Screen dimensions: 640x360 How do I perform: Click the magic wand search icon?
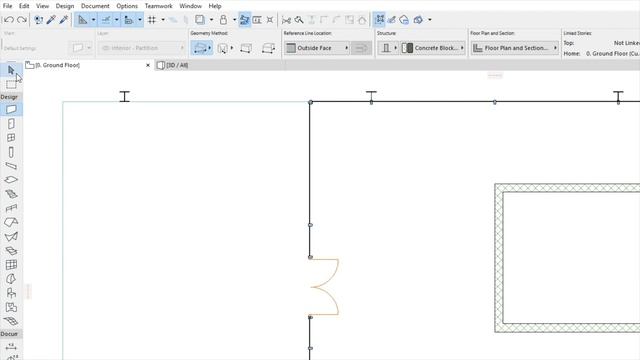click(299, 20)
